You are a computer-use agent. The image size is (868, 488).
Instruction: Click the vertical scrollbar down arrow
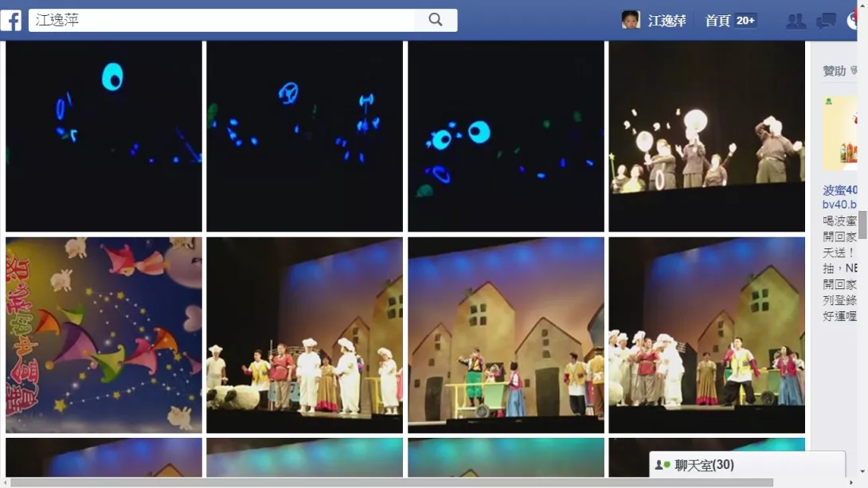[862, 472]
